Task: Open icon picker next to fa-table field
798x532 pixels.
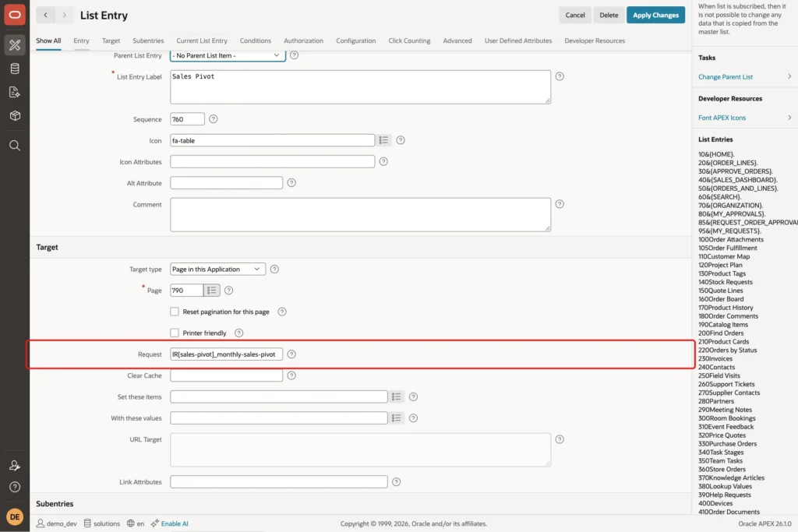Action: coord(383,140)
